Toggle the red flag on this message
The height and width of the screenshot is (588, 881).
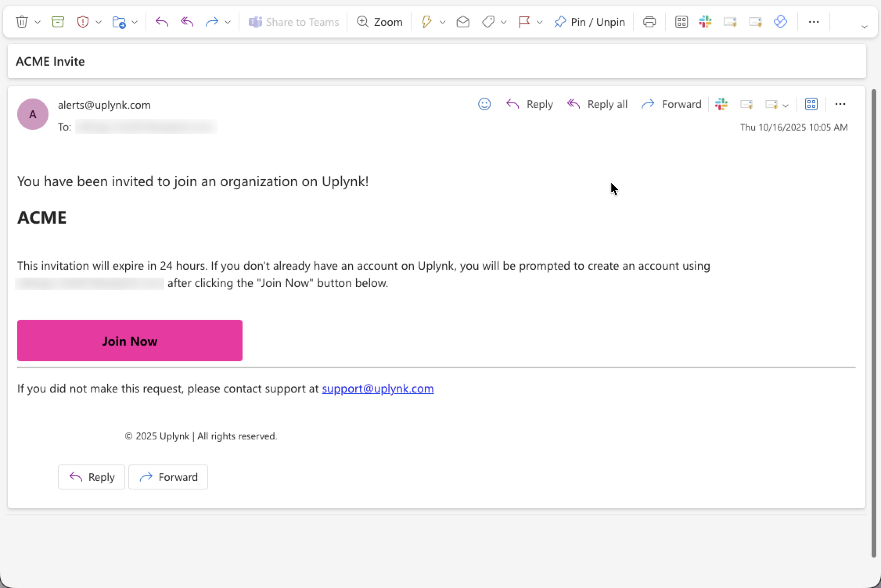coord(524,22)
